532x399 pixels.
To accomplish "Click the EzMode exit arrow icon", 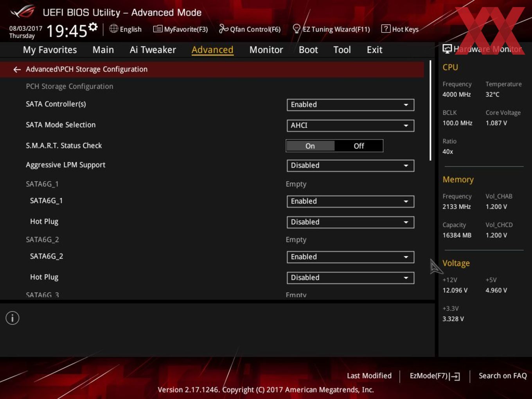I will [455, 376].
